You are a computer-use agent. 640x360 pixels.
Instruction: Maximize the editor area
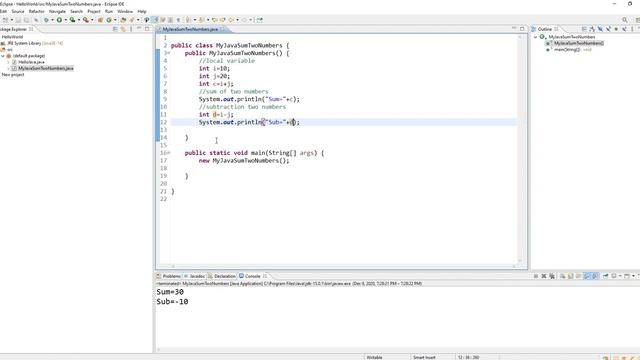pyautogui.click(x=522, y=29)
